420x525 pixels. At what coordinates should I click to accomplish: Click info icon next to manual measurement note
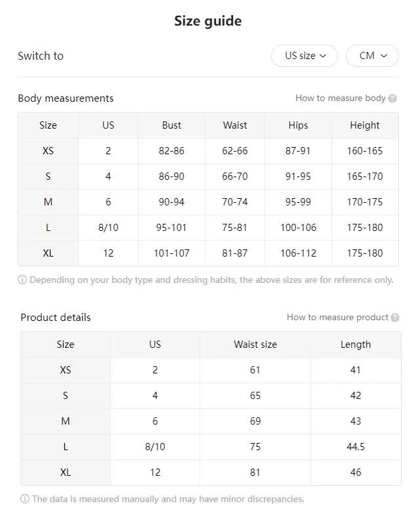pyautogui.click(x=25, y=499)
